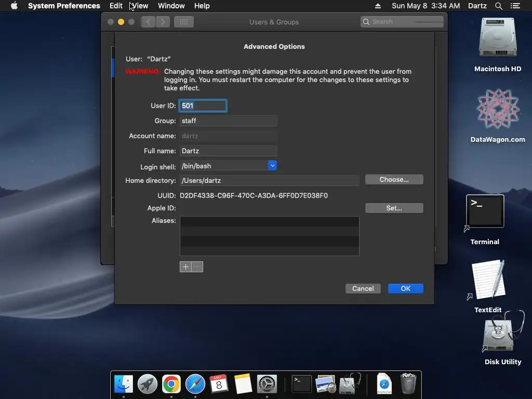Click the Aliases list box
Screen dimensions: 532x399
[270, 236]
